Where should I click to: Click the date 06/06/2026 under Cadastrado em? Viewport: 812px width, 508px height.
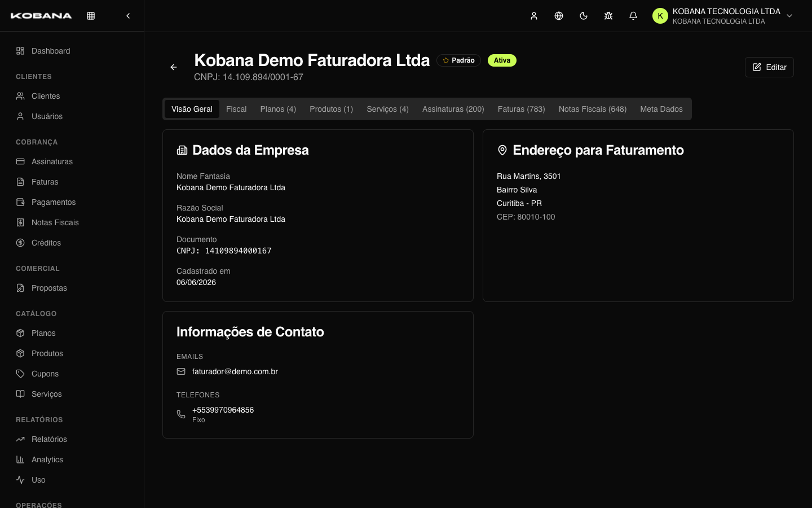196,282
